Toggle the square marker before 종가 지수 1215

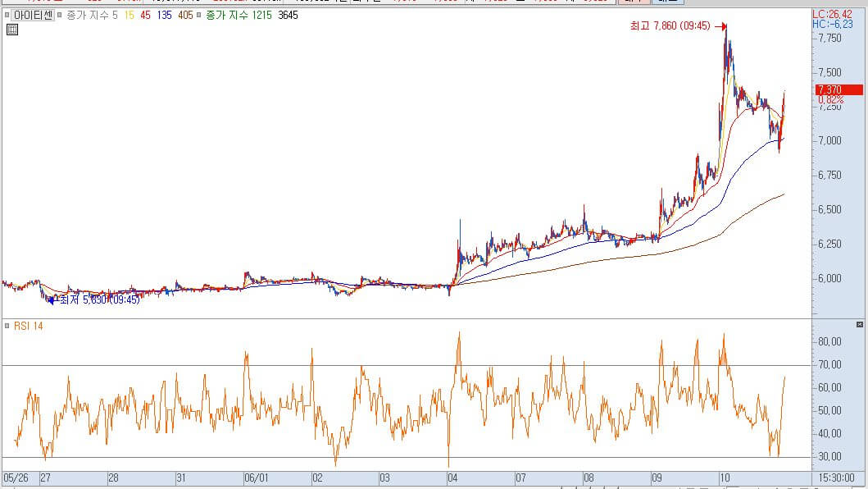pos(198,15)
